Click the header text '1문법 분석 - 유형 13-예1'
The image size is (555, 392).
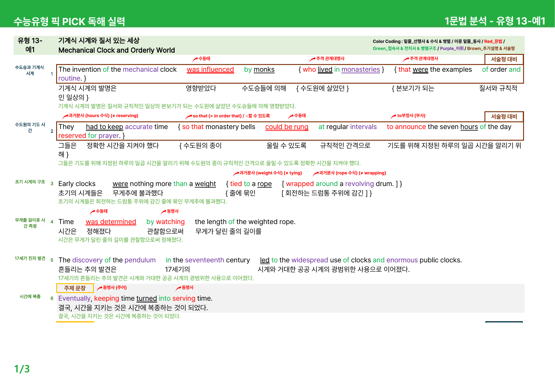click(495, 21)
